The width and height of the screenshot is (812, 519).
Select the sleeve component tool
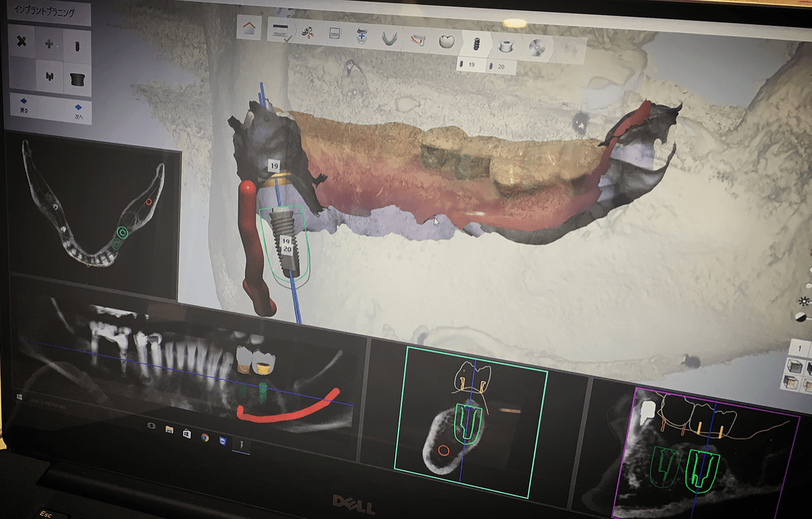coord(78,78)
